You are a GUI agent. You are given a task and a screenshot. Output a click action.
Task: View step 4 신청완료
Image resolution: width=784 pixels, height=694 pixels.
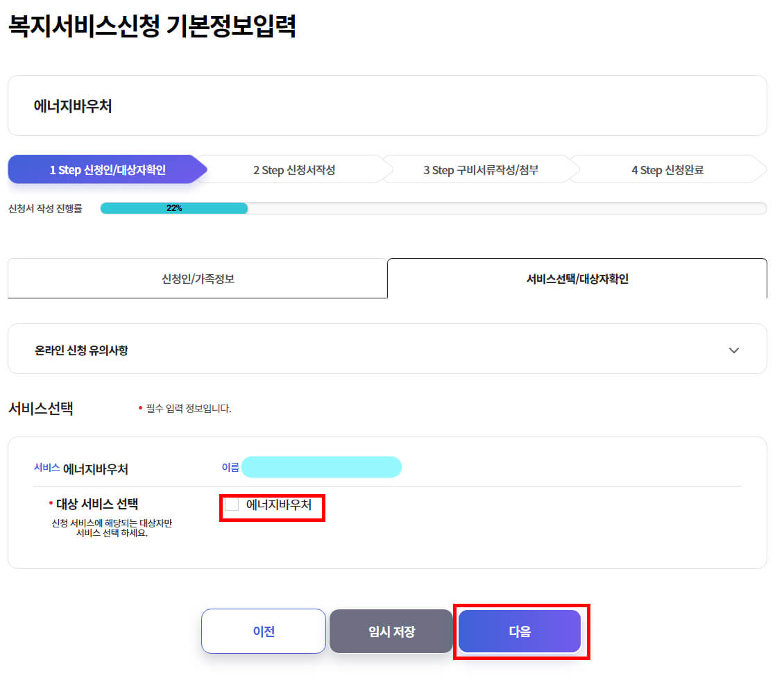(666, 169)
